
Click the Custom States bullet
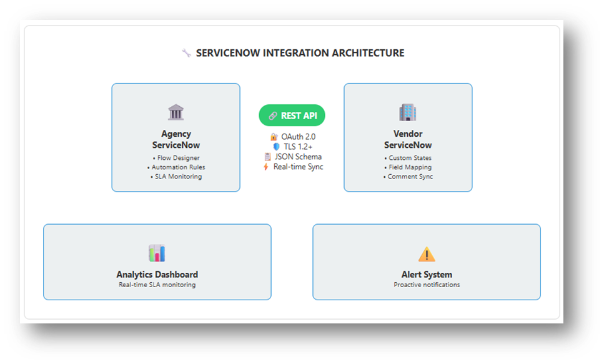tap(408, 158)
